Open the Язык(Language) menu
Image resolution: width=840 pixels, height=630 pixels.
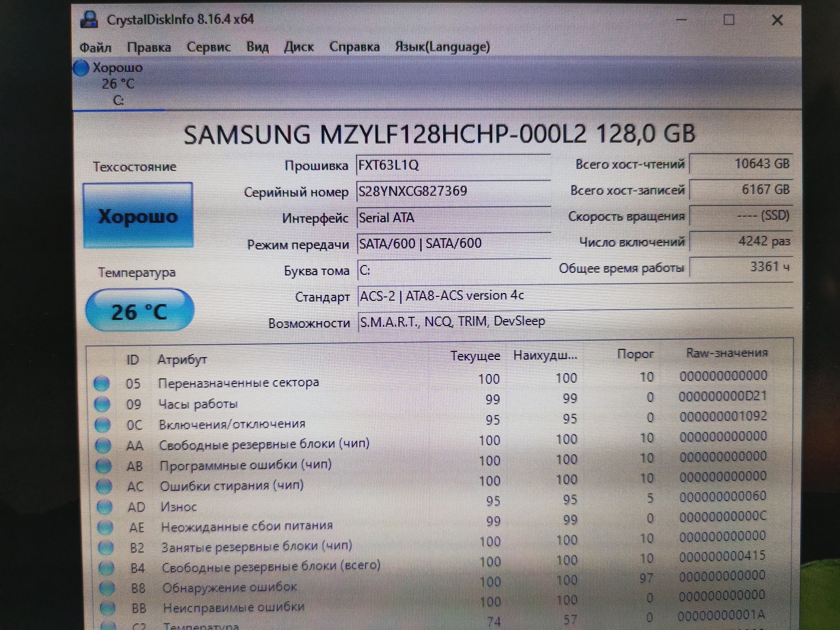click(x=443, y=47)
